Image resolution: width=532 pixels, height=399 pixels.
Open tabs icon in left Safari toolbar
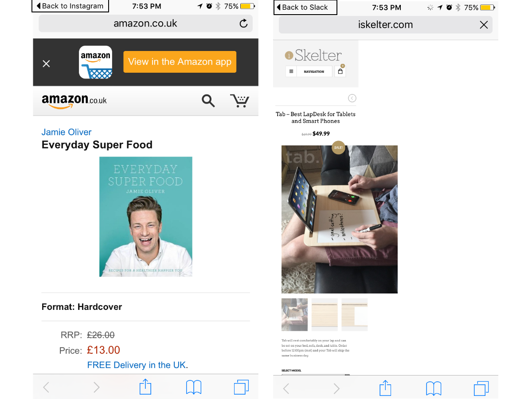(242, 387)
